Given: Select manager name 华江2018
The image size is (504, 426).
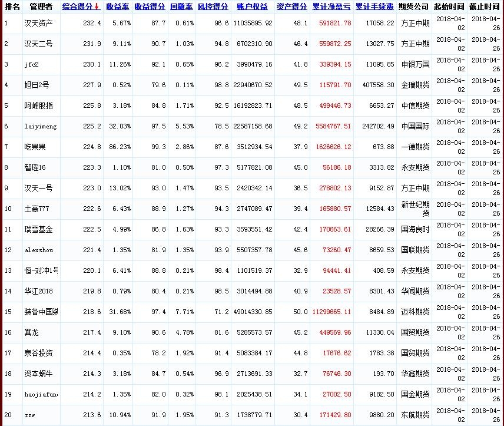Looking at the screenshot, I should pos(39,291).
